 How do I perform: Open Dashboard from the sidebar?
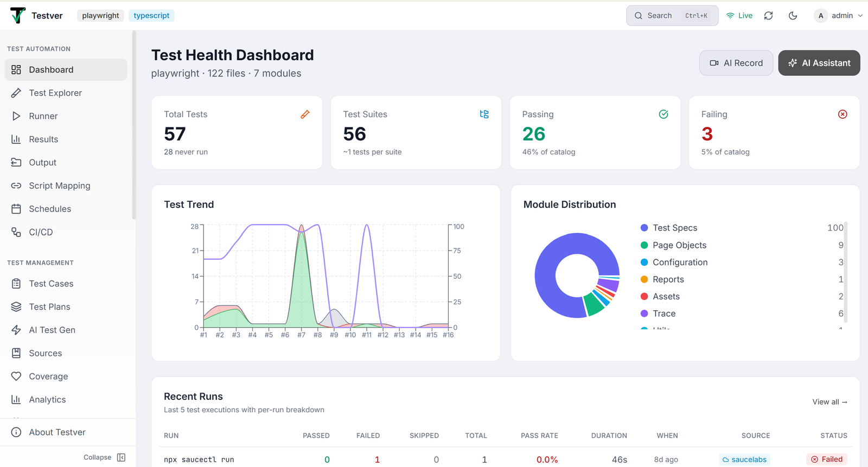66,69
